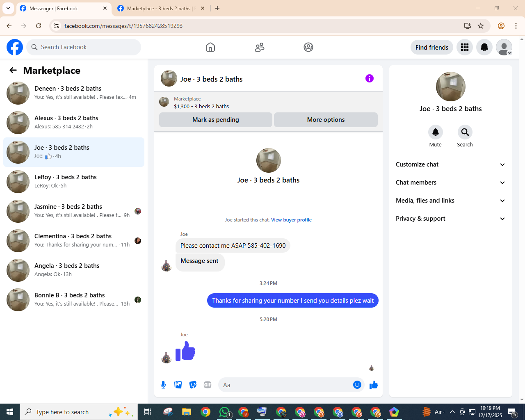Open the clock showing 10:19 PM
The width and height of the screenshot is (525, 420).
tap(490, 412)
